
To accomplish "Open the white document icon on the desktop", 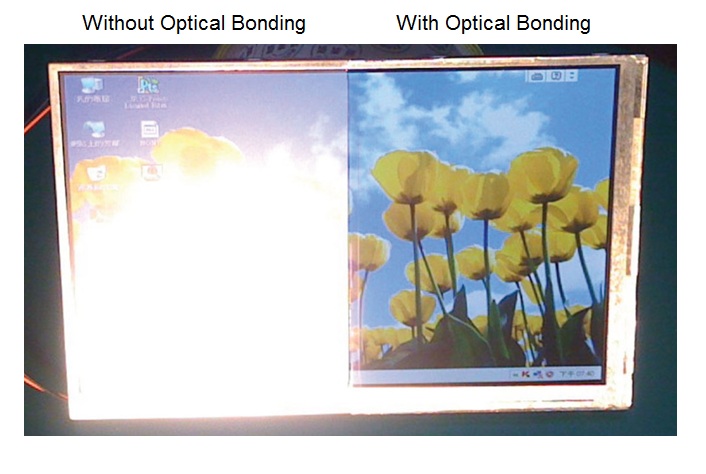I will pos(150,129).
